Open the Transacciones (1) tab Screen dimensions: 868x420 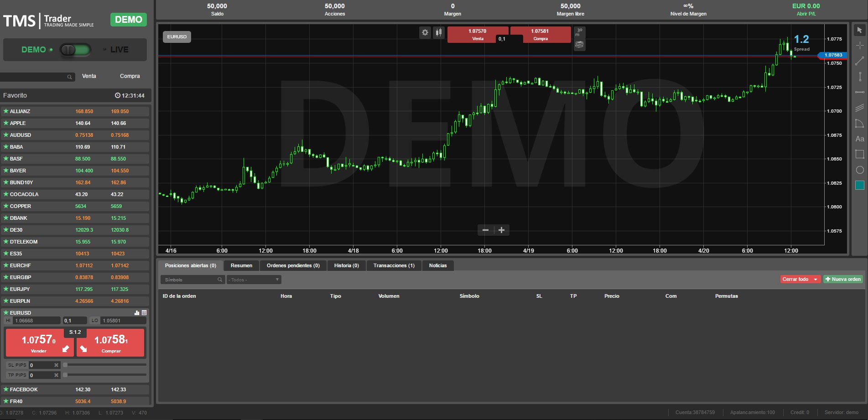[394, 265]
